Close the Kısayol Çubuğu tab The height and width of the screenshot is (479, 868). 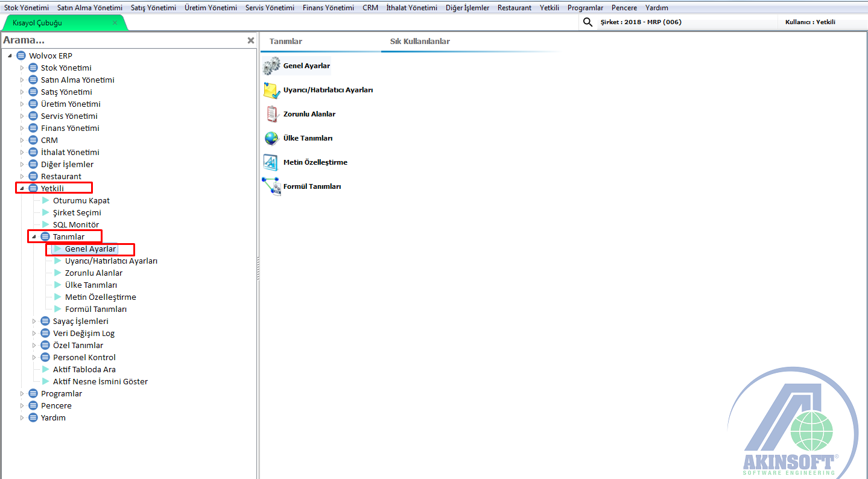(x=115, y=23)
